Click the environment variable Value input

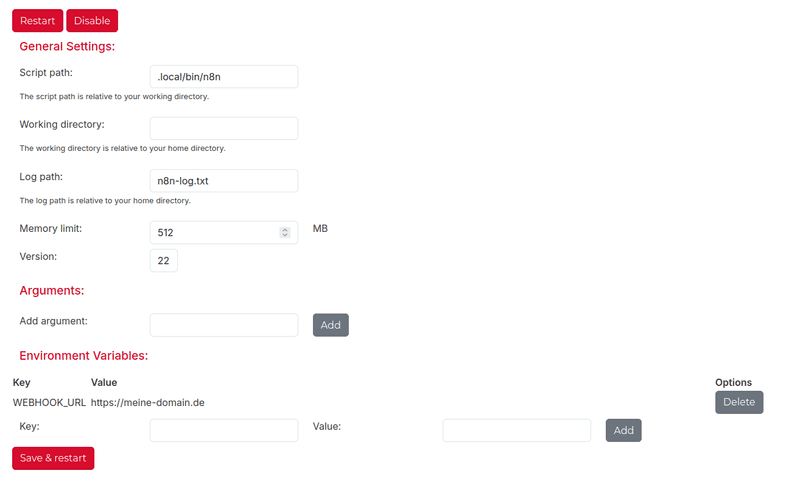[x=516, y=430]
